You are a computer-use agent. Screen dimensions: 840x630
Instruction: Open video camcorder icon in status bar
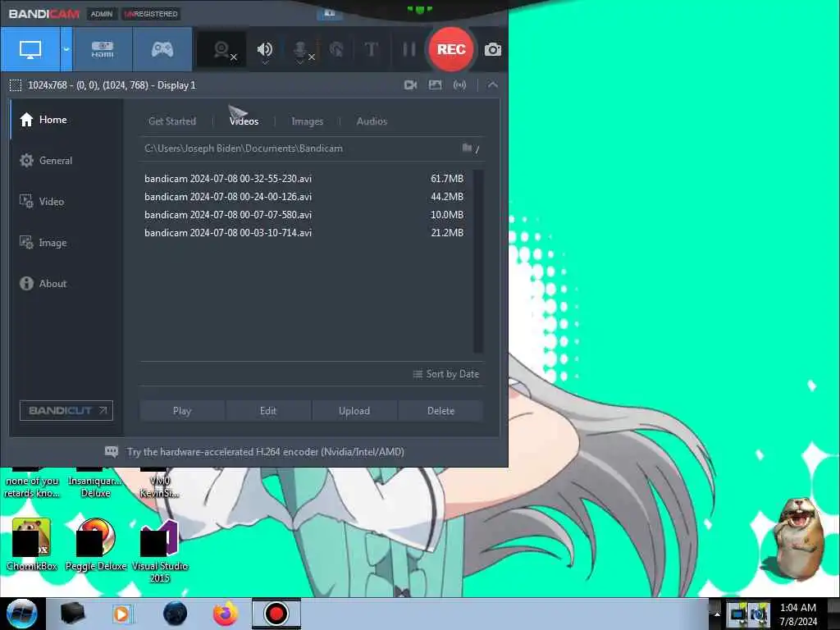(410, 84)
